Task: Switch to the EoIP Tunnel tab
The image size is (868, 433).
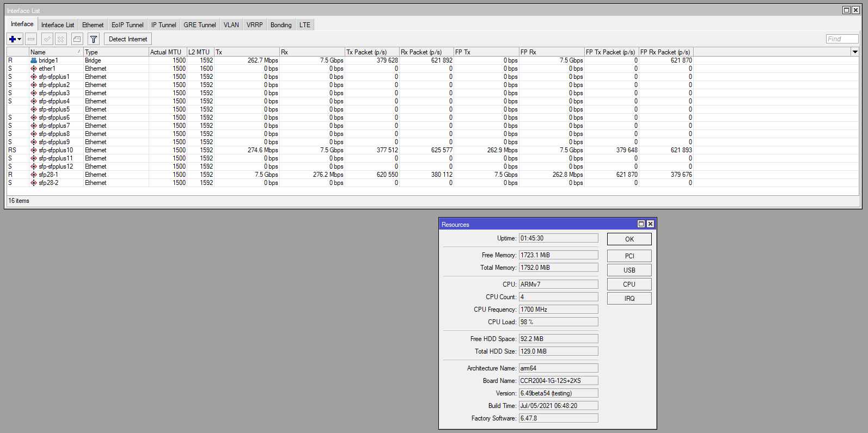Action: pyautogui.click(x=127, y=25)
